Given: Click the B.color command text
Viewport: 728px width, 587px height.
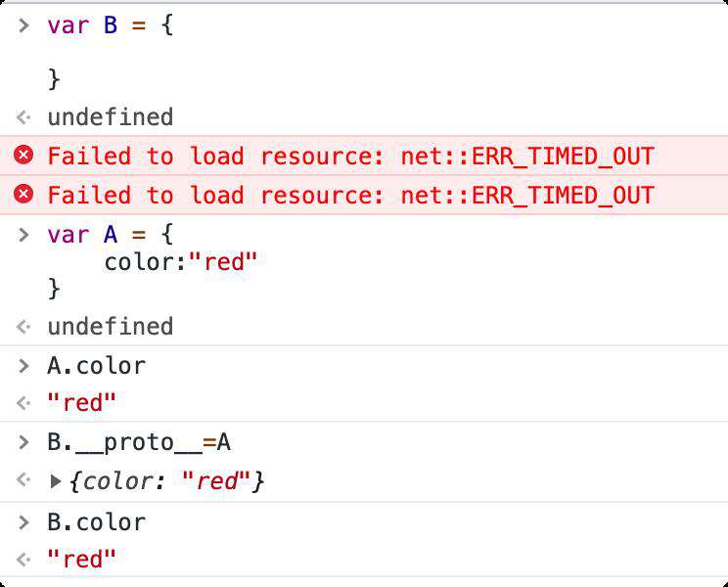Looking at the screenshot, I should pos(97,522).
